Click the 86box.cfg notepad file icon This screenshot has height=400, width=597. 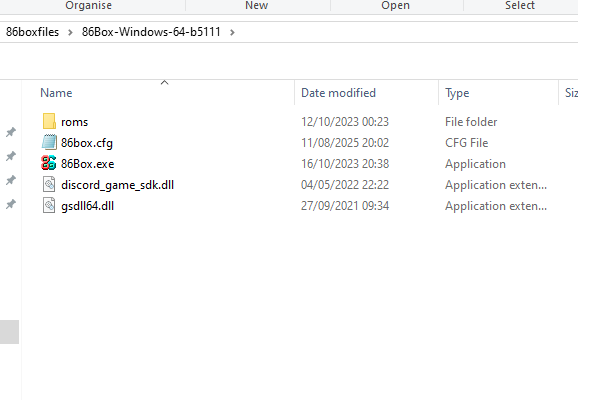[49, 142]
